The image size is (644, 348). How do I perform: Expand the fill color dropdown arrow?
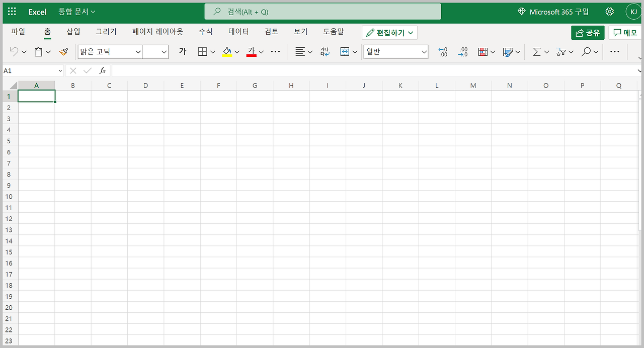pos(237,52)
